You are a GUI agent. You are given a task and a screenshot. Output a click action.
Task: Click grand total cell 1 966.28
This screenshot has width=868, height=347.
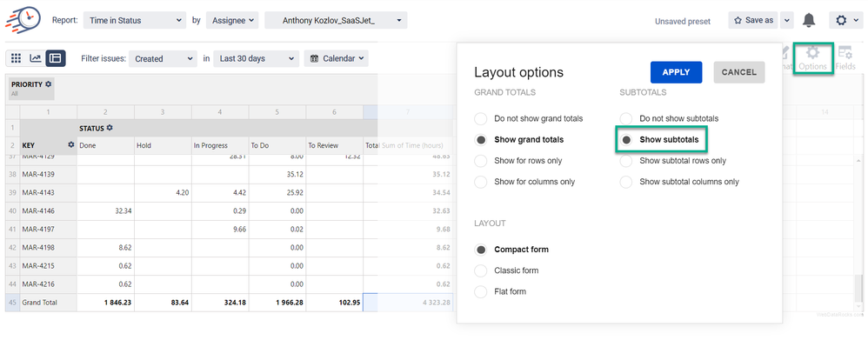(277, 303)
